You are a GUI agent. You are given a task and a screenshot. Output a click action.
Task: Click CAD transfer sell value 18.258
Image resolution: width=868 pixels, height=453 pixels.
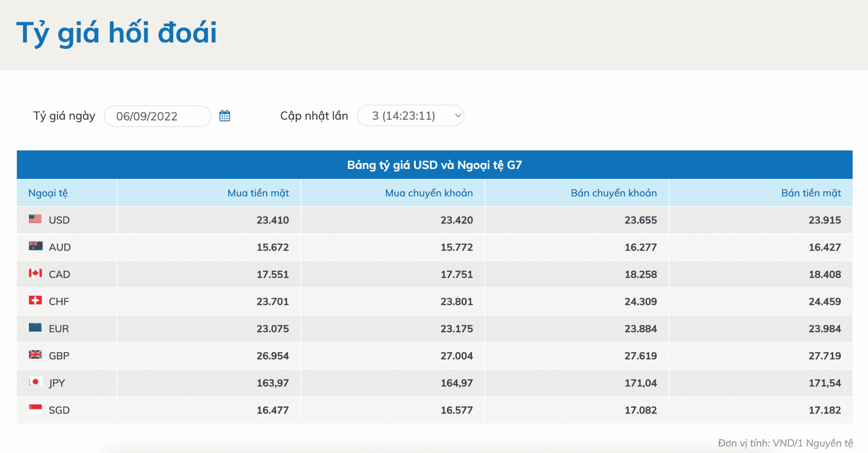coord(640,274)
